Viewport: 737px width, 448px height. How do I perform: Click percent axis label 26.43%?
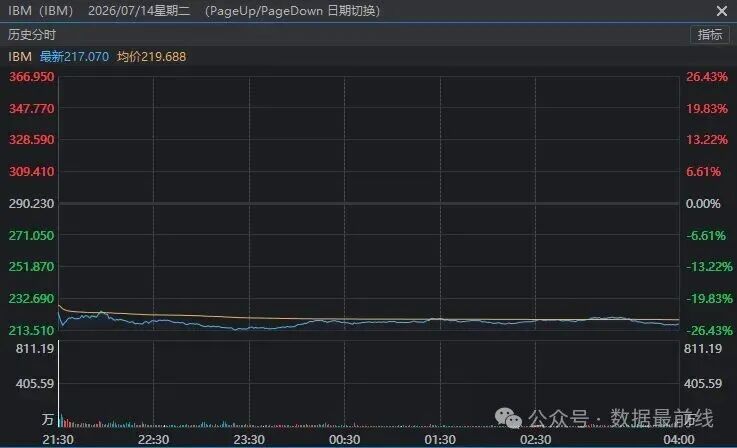click(706, 77)
